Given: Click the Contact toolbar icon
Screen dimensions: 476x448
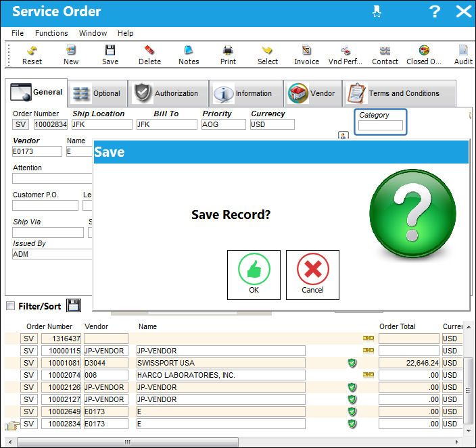Looking at the screenshot, I should pyautogui.click(x=385, y=51).
